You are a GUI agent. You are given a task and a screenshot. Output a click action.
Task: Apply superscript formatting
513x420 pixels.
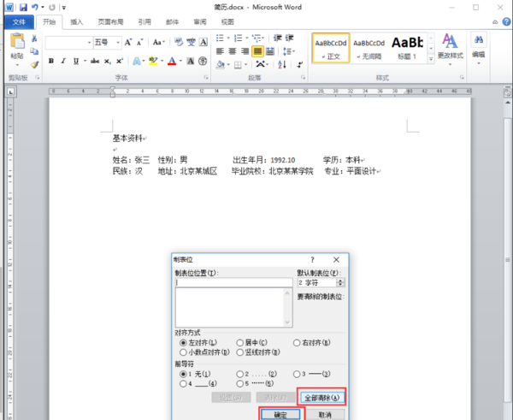120,61
